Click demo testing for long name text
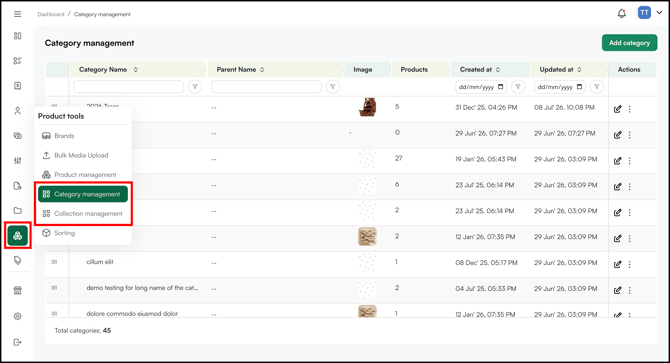 pyautogui.click(x=142, y=288)
